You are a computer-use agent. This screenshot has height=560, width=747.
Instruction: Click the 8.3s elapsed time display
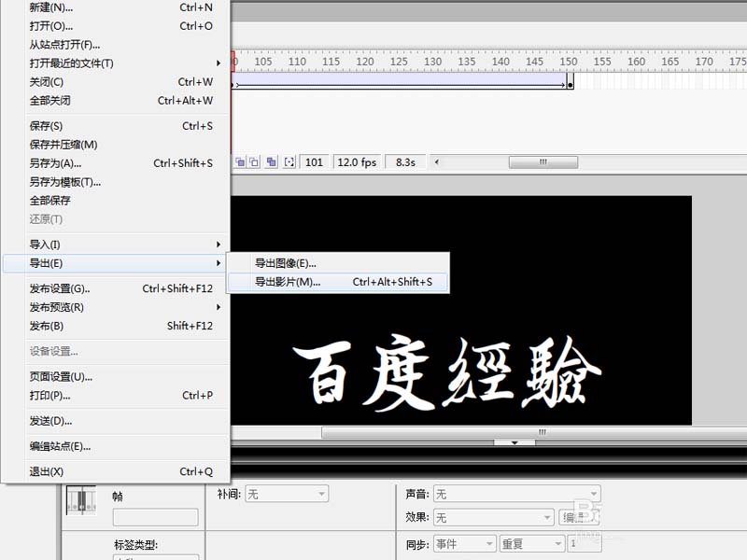(405, 162)
